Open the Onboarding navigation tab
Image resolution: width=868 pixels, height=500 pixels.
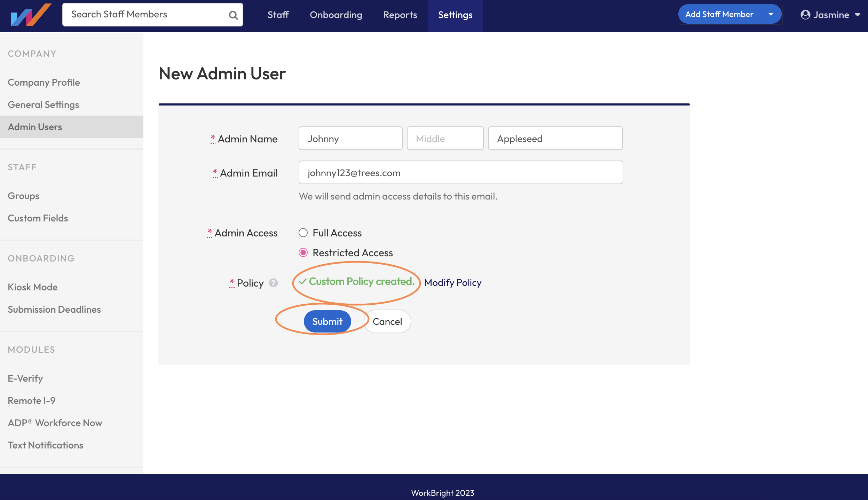335,15
